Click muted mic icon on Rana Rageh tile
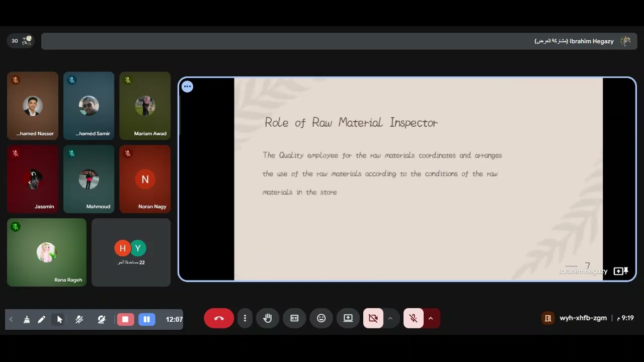 [x=16, y=227]
